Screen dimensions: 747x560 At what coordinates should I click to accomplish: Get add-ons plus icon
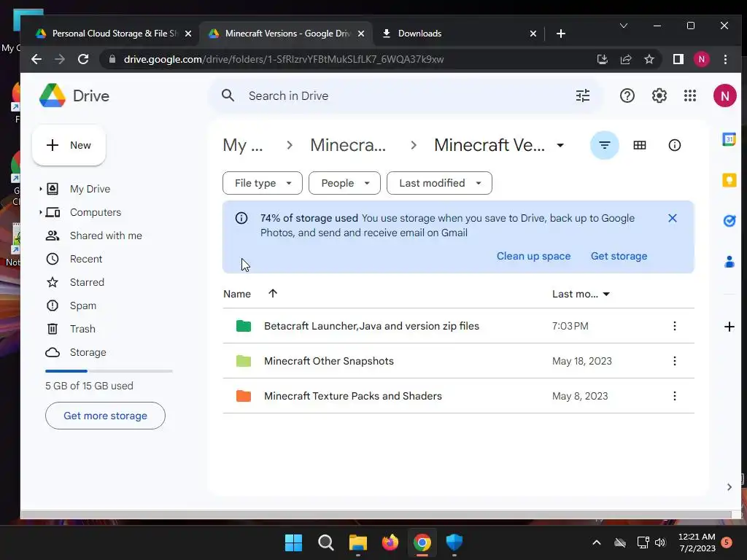pyautogui.click(x=729, y=327)
